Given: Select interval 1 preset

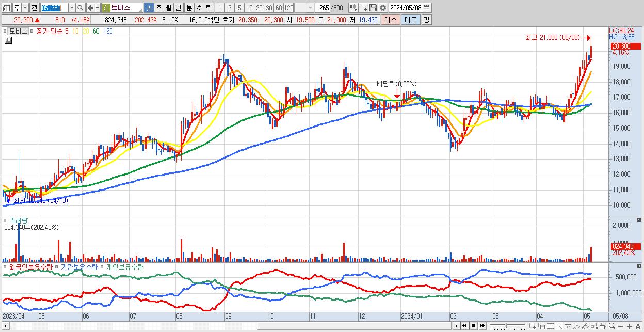Looking at the screenshot, I should [x=220, y=8].
